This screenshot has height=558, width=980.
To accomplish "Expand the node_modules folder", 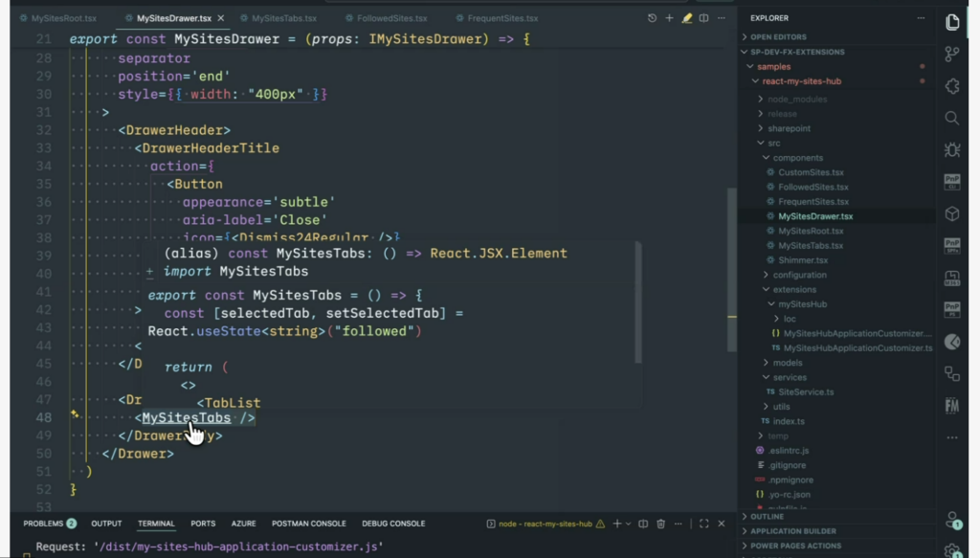I will [x=797, y=99].
